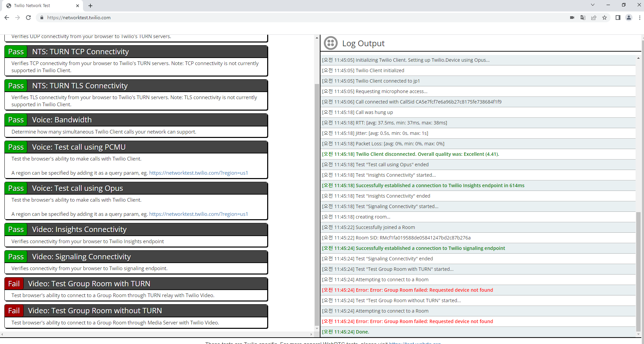The height and width of the screenshot is (344, 644).
Task: Open region=us1 link under Opus test
Action: 198,214
